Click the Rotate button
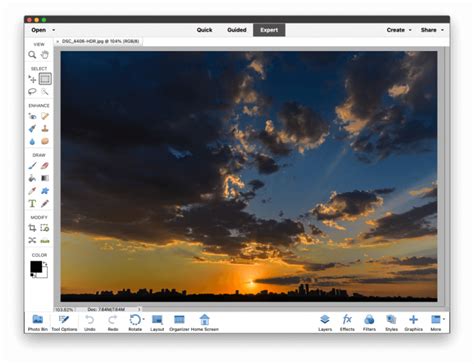474x364 pixels. [135, 323]
